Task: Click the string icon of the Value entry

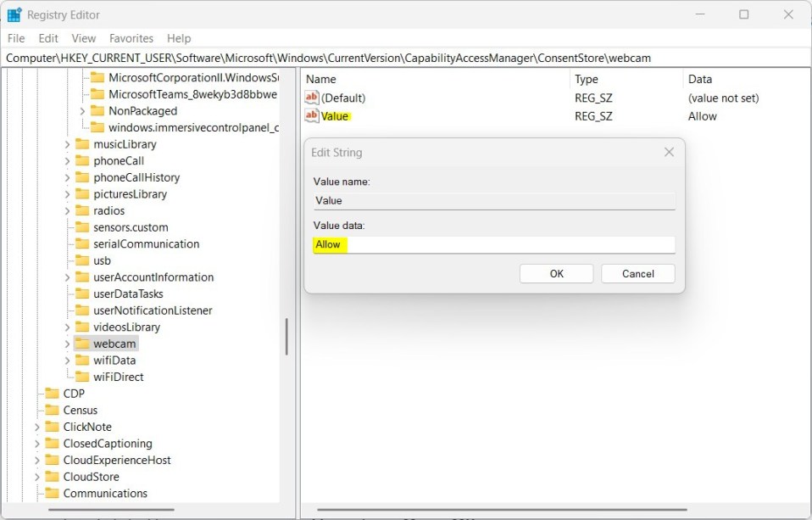Action: (x=312, y=115)
